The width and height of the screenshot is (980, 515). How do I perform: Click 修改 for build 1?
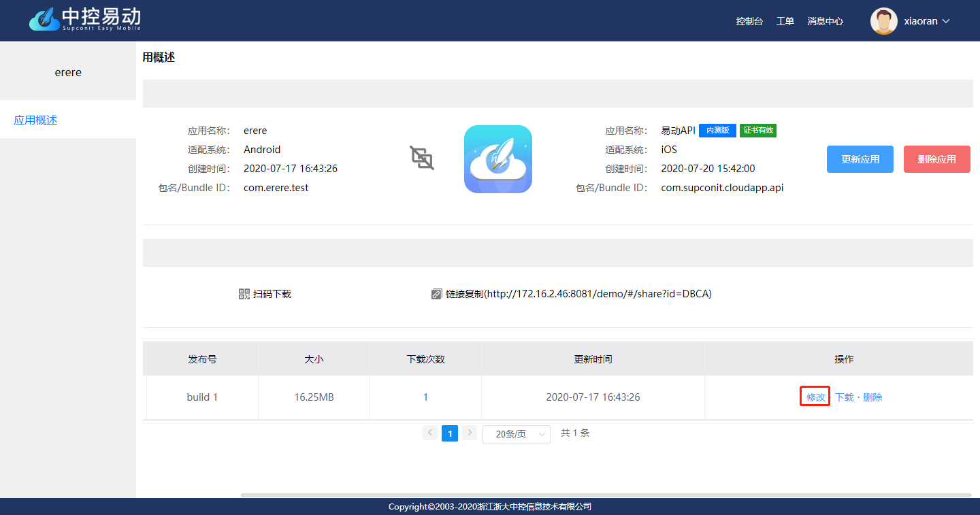[815, 397]
